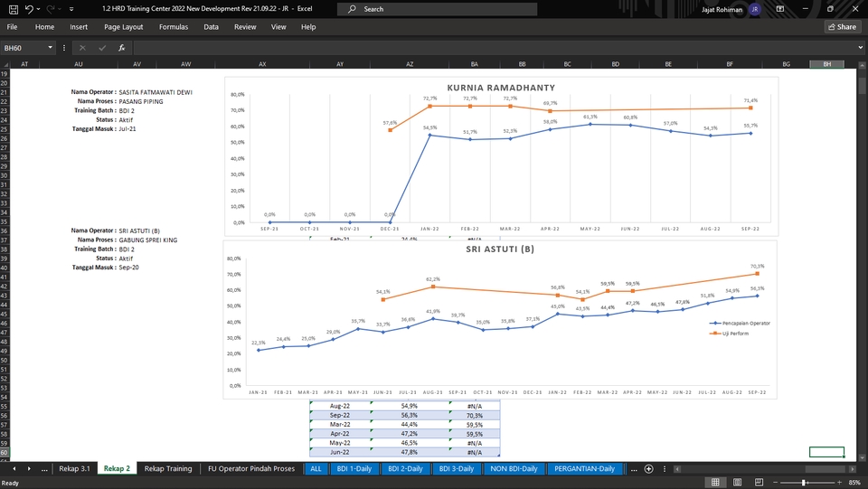Switch to BDI 3-Daily sheet tab
868x489 pixels.
(x=456, y=468)
